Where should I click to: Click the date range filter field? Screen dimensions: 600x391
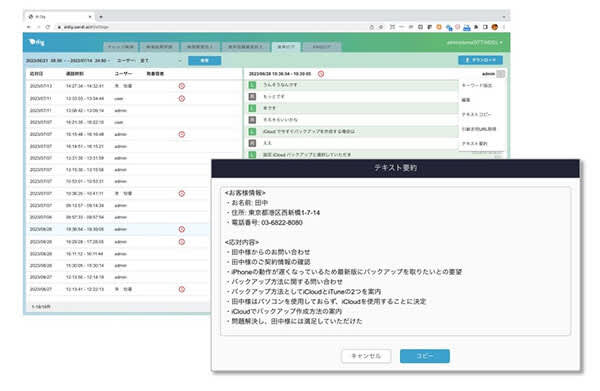(67, 60)
